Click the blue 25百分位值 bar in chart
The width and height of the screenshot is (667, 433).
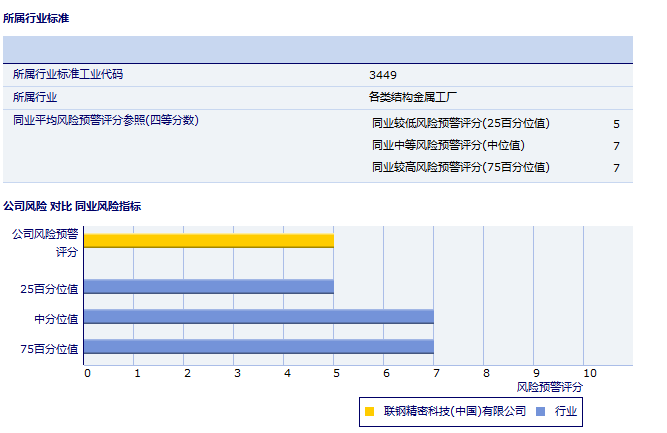pos(208,287)
